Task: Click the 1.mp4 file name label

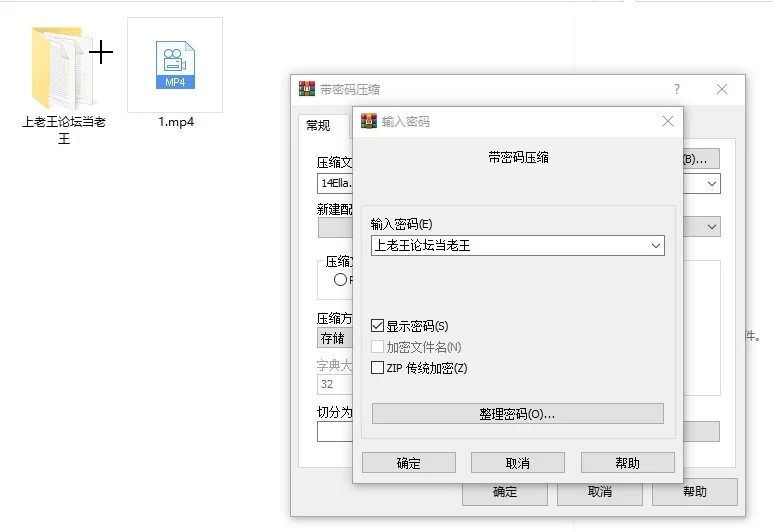Action: 176,122
